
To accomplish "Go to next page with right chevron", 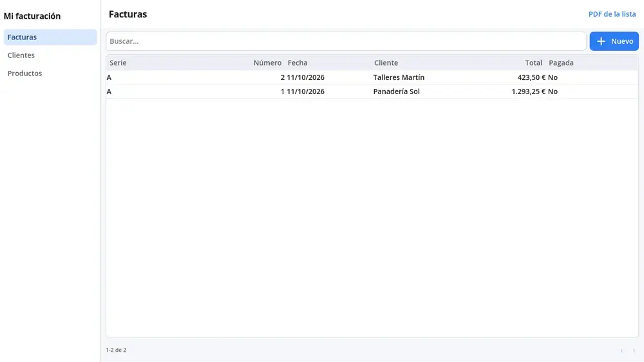I will 634,350.
